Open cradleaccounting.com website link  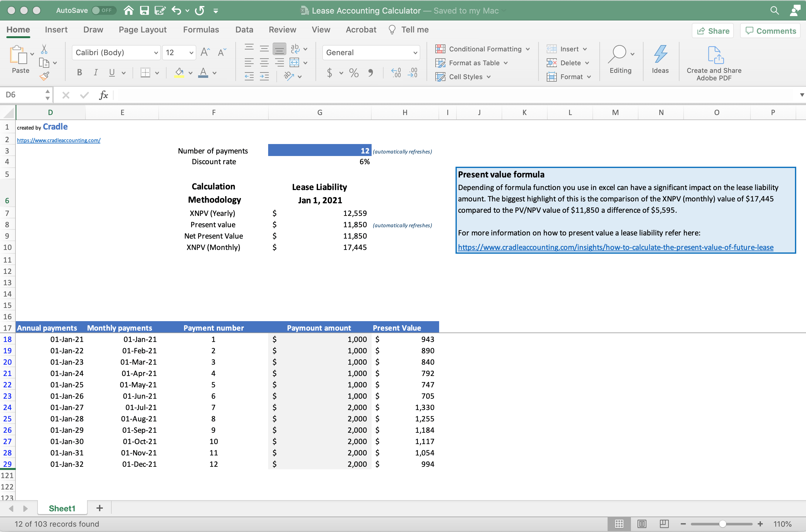click(58, 140)
